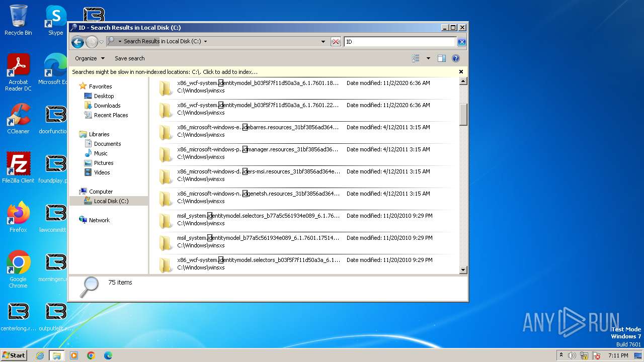
Task: Open the Firefox desktop shortcut
Action: (18, 217)
